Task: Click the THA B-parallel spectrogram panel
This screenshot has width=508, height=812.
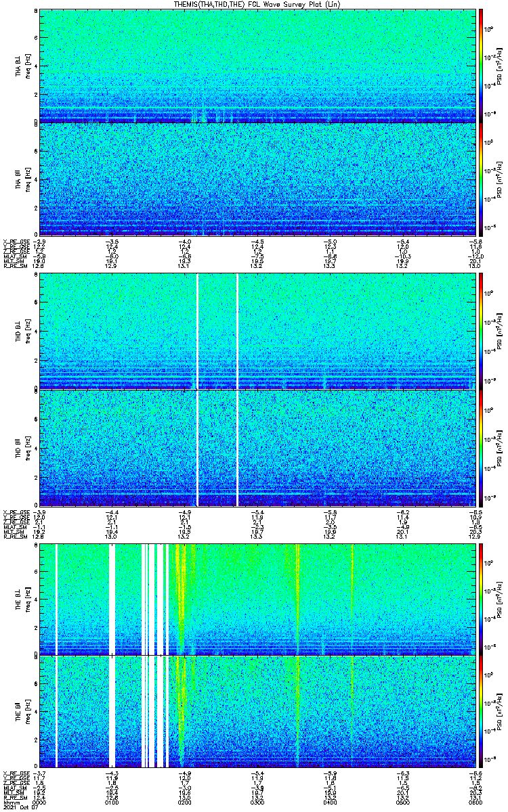Action: pyautogui.click(x=256, y=179)
